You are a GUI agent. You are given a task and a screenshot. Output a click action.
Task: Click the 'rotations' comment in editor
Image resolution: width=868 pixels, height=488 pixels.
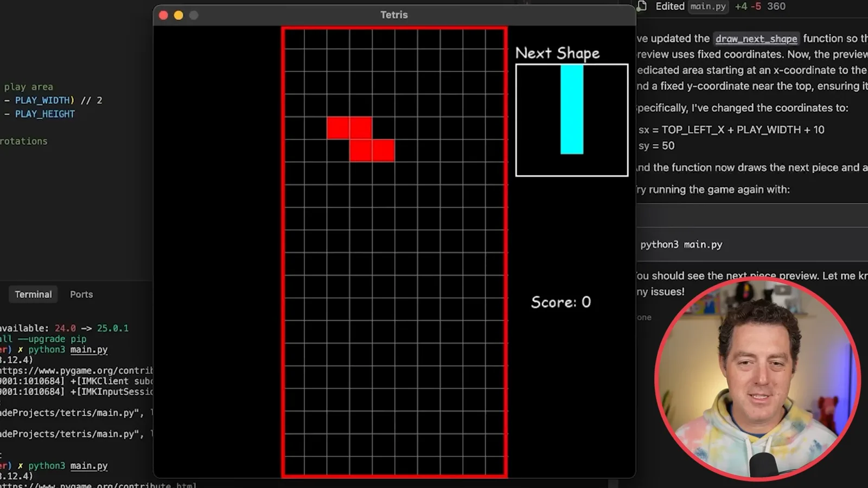(x=24, y=141)
